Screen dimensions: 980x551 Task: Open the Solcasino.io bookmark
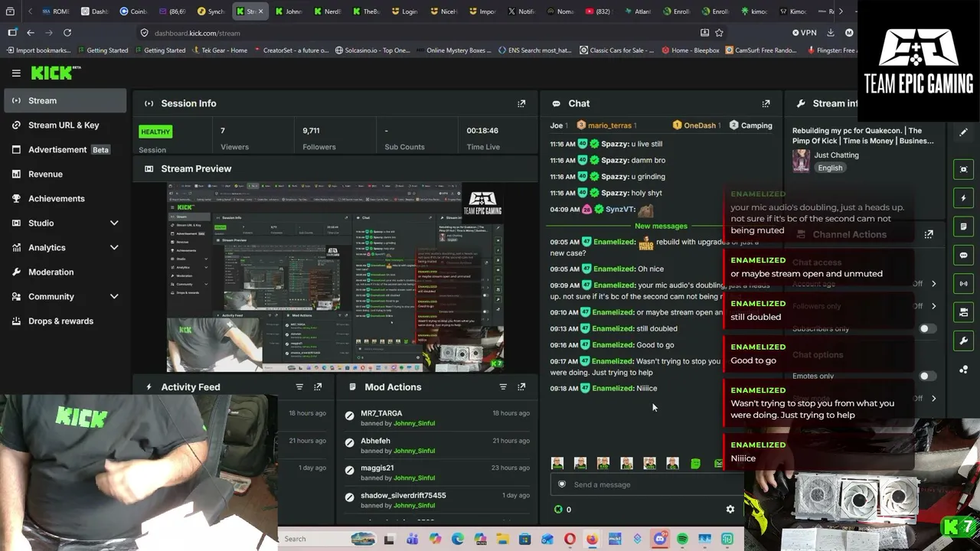click(x=372, y=51)
